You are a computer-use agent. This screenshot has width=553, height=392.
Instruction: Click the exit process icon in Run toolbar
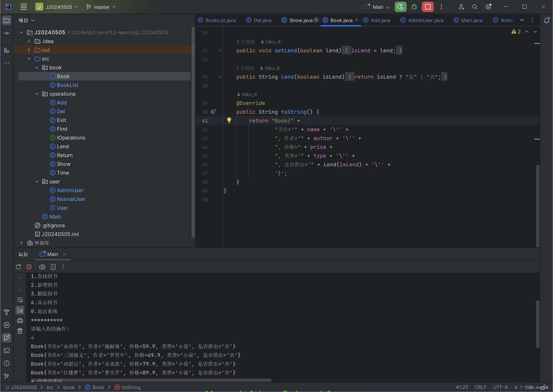coord(53,267)
